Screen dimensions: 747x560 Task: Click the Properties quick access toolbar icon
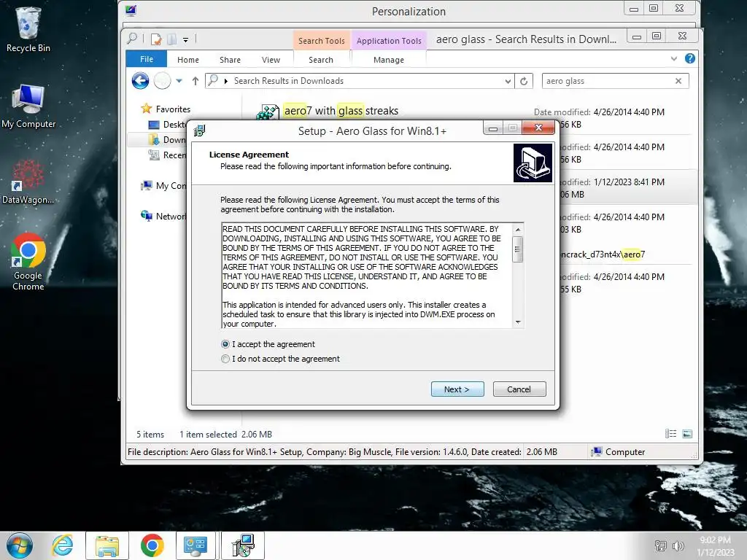pos(156,39)
